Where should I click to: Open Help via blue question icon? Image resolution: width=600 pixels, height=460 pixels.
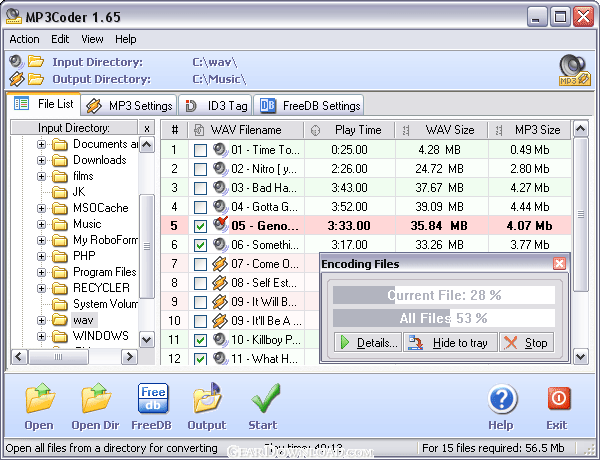(x=502, y=400)
